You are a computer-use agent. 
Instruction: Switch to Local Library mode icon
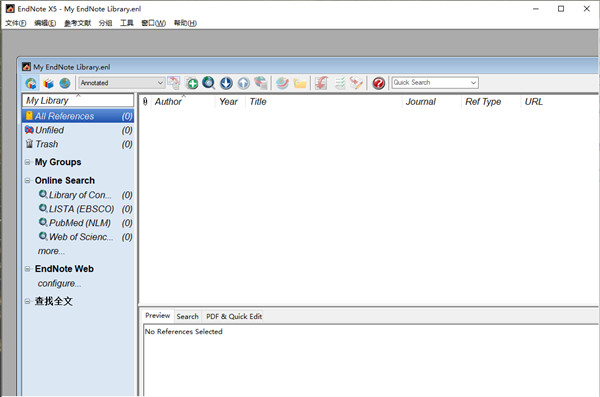point(48,83)
